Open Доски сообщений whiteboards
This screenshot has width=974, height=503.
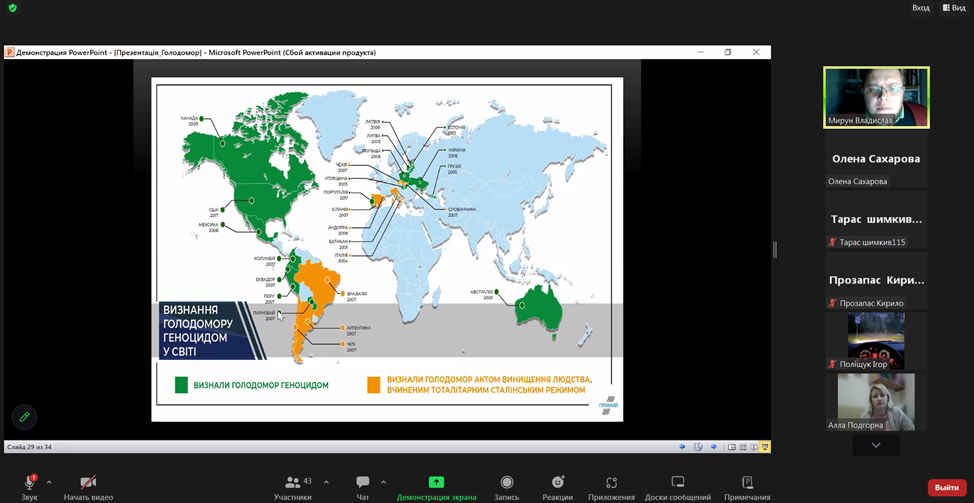point(677,485)
